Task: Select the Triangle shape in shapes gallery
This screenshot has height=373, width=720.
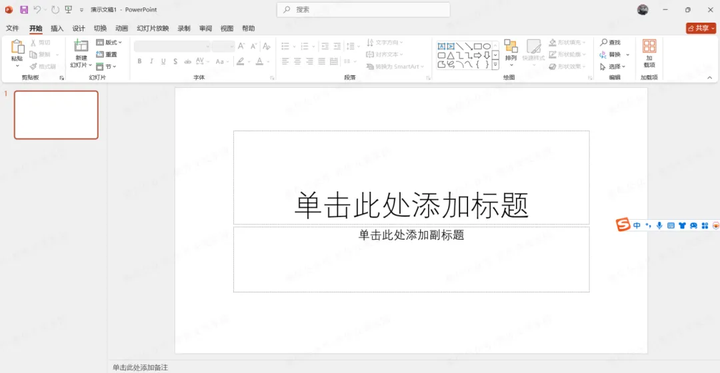Action: point(450,55)
